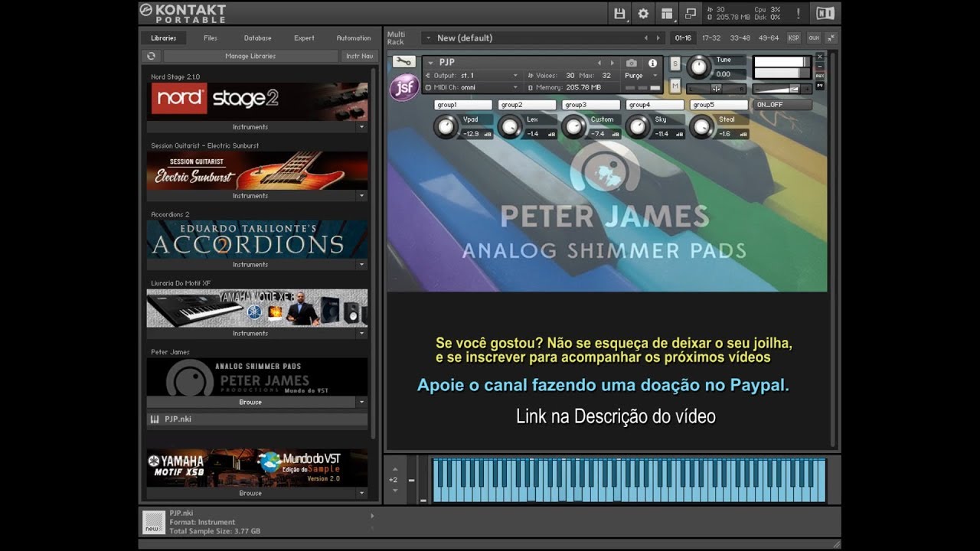This screenshot has width=980, height=551.
Task: Select the PJP.nki instrument file
Action: tap(257, 419)
